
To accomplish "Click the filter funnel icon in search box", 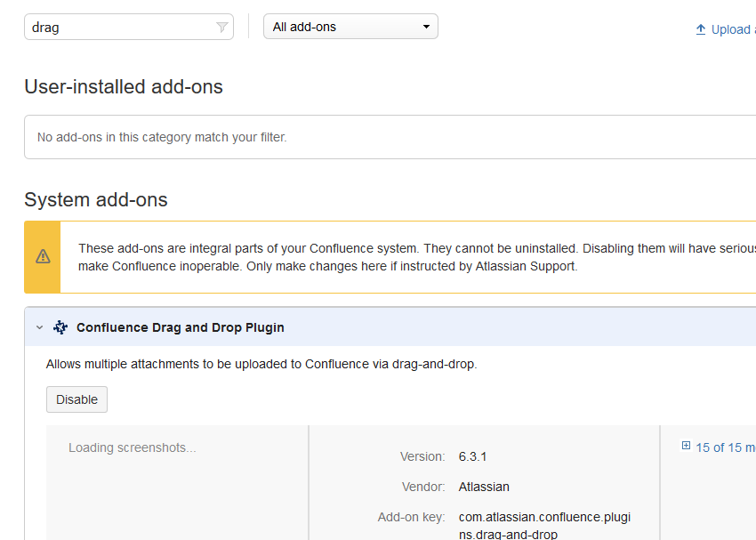I will point(222,28).
